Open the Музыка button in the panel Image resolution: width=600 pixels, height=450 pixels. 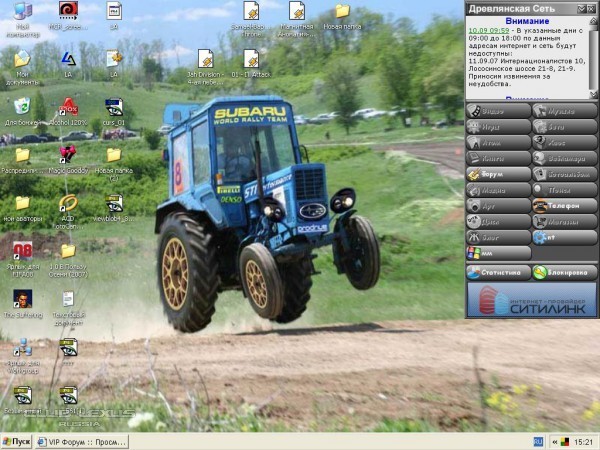(x=564, y=111)
